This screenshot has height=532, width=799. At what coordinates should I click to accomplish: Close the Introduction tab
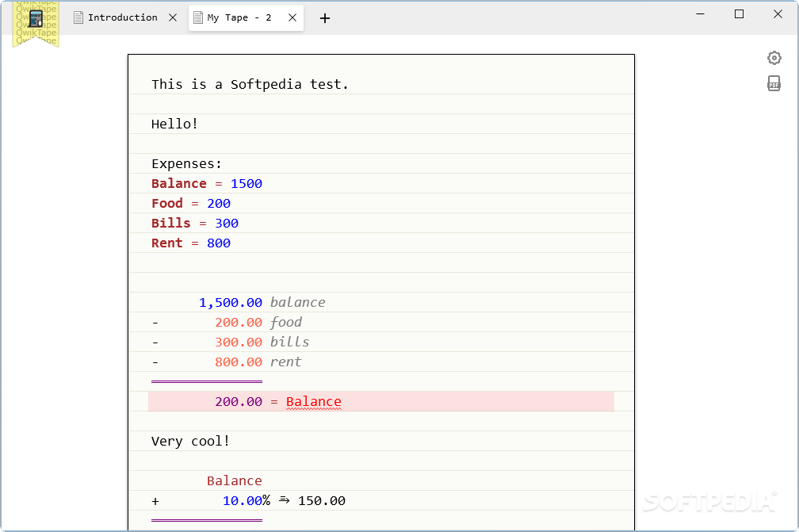(173, 17)
